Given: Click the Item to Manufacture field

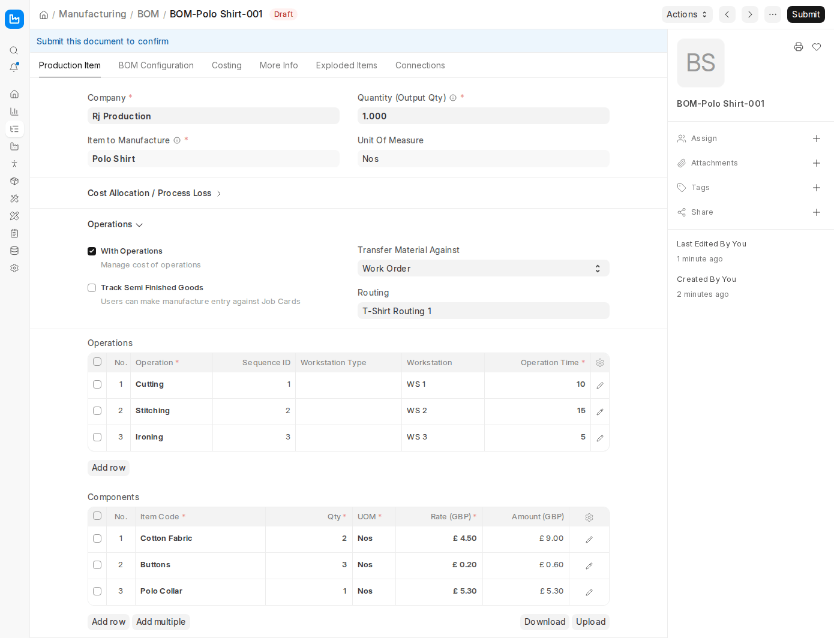Looking at the screenshot, I should (214, 158).
